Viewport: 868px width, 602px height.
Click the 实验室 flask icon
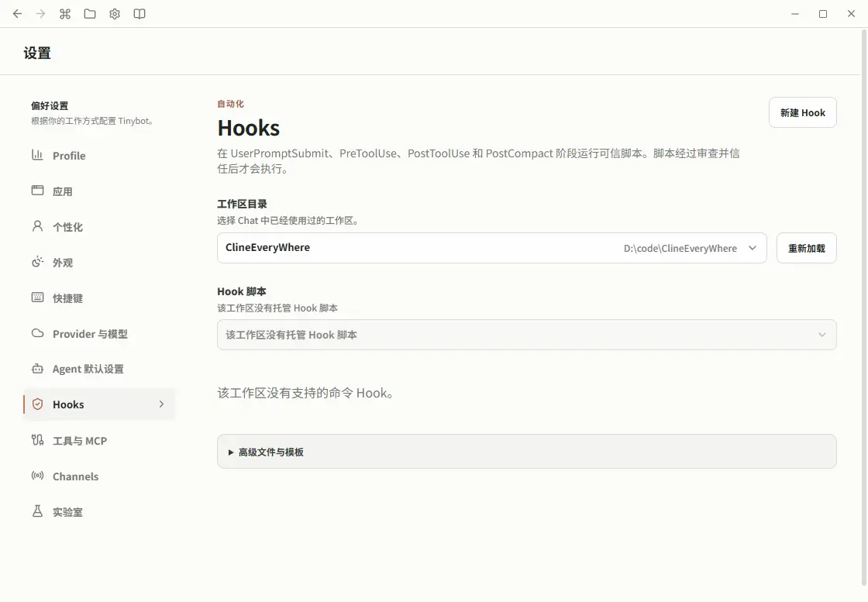37,511
